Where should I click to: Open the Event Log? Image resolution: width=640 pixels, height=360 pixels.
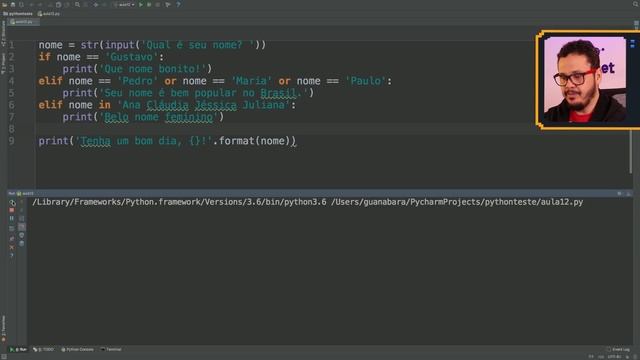click(x=618, y=349)
